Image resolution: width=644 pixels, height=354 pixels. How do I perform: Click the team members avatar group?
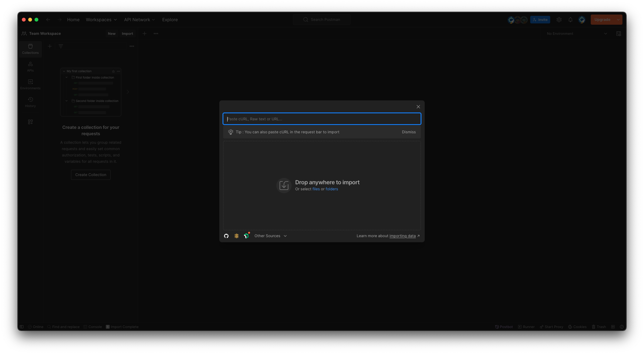(x=517, y=20)
